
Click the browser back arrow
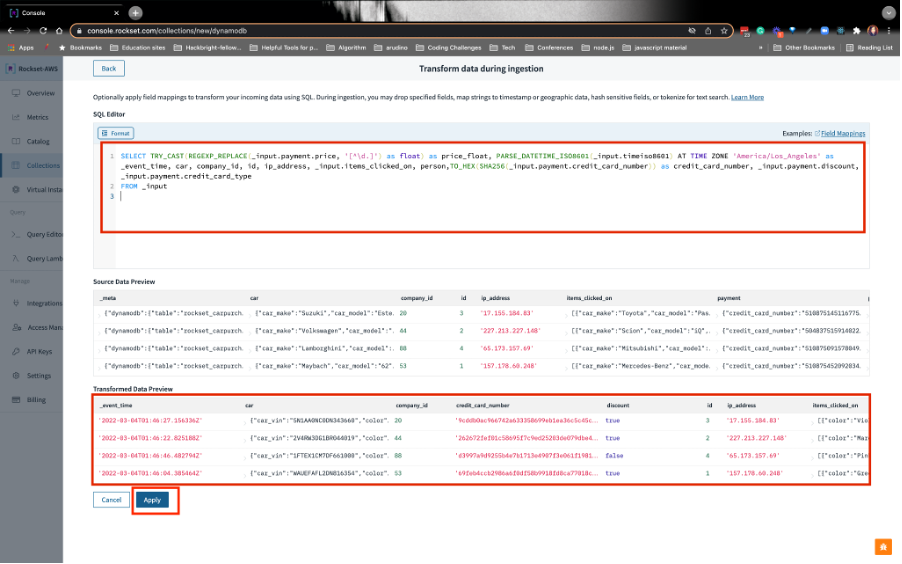(11, 31)
